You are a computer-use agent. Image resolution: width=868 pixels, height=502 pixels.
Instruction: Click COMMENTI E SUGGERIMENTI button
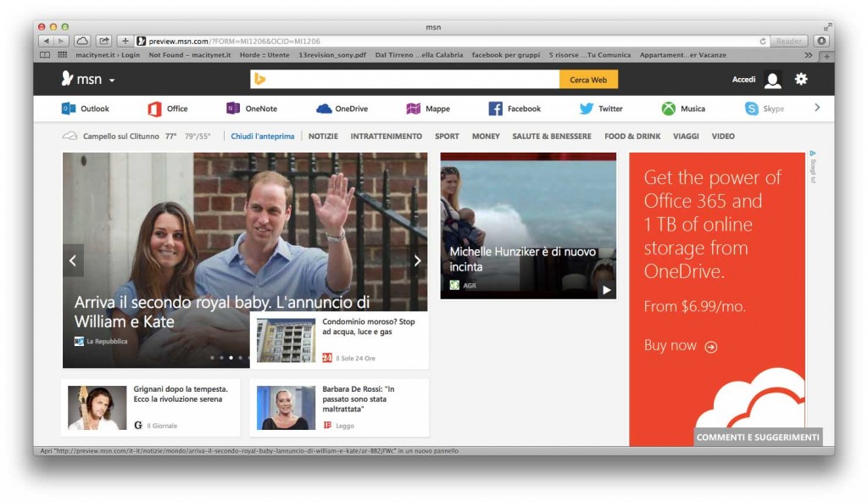[758, 438]
